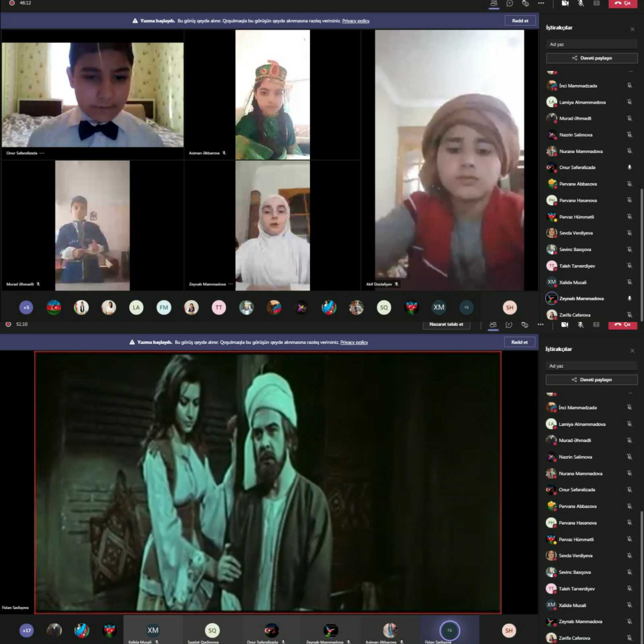Open chat icon in 46:12 meeting toolbar
644x644 pixels.
pyautogui.click(x=510, y=3)
